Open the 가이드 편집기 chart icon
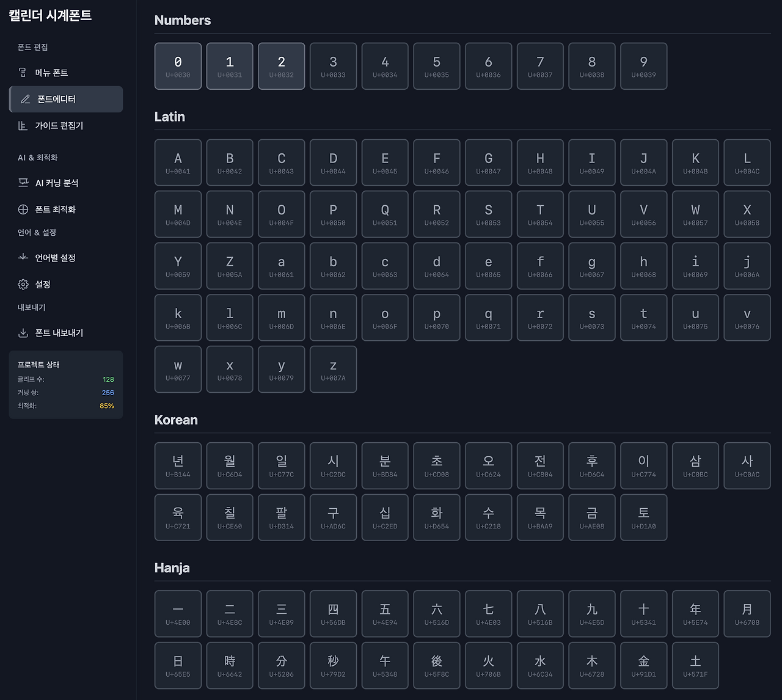This screenshot has height=700, width=782. [23, 126]
